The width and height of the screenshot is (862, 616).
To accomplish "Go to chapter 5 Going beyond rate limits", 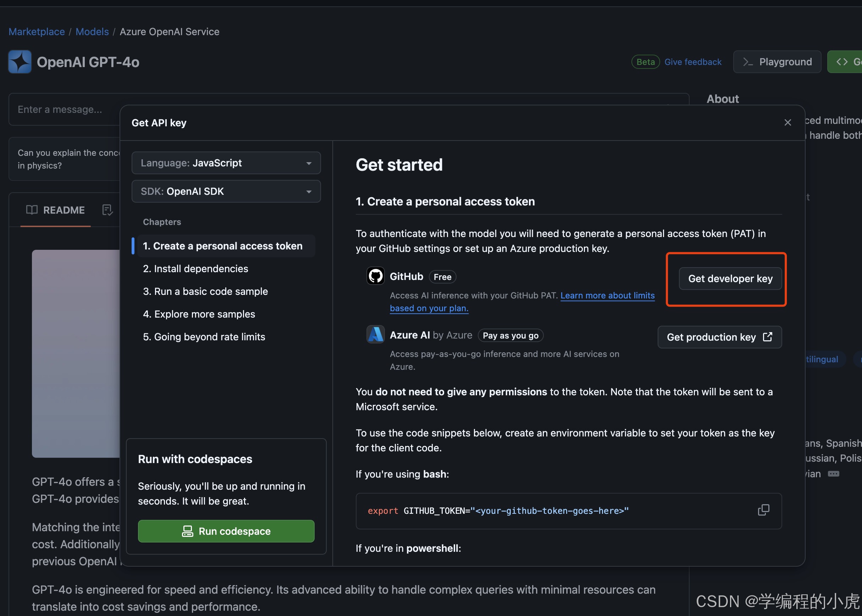I will click(204, 337).
